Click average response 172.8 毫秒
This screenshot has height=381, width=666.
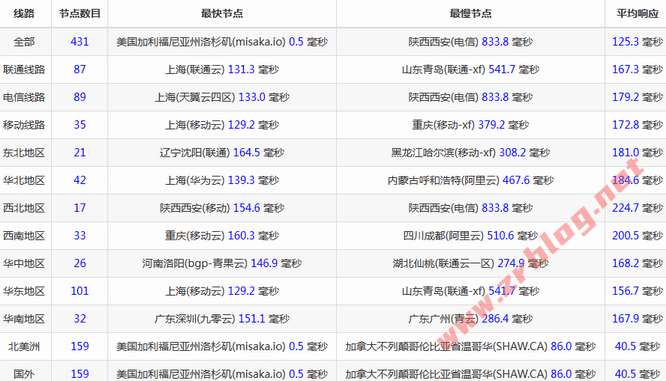pyautogui.click(x=637, y=125)
